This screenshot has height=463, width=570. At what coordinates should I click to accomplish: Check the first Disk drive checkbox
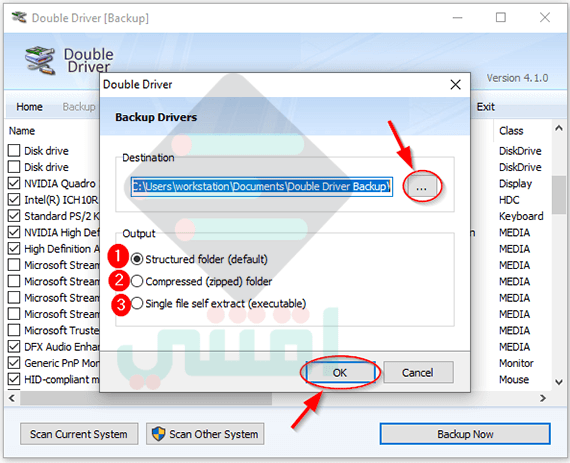[14, 150]
